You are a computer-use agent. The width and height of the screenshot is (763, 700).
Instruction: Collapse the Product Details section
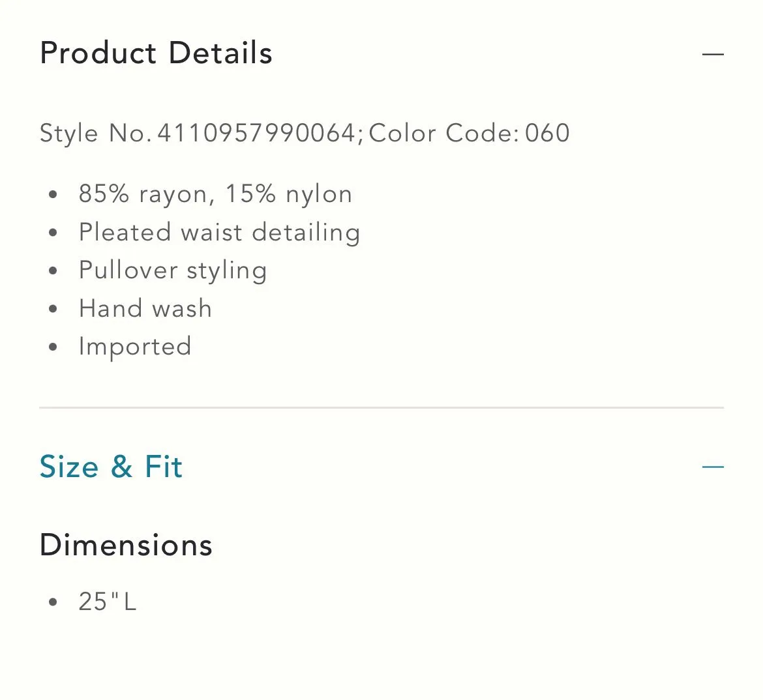[x=713, y=54]
